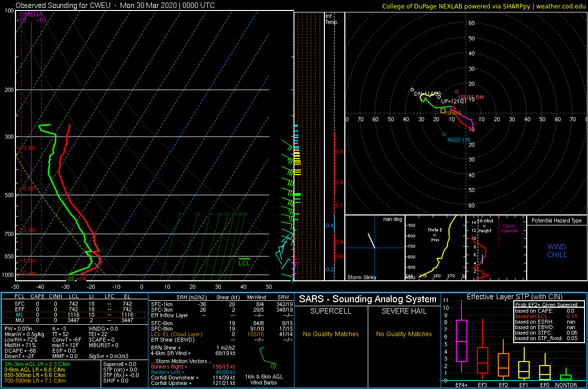
Task: Click the 'Classic Supercell' label
Action: click(510, 229)
